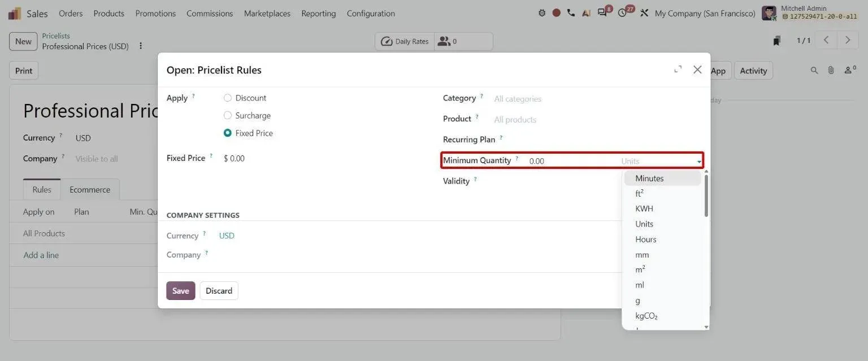This screenshot has height=361, width=868.
Task: Click the USD currency link in dialog
Action: tap(227, 236)
